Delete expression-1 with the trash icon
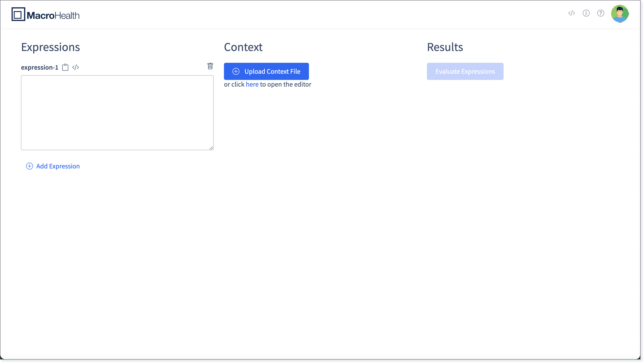Image resolution: width=644 pixels, height=363 pixels. click(210, 66)
